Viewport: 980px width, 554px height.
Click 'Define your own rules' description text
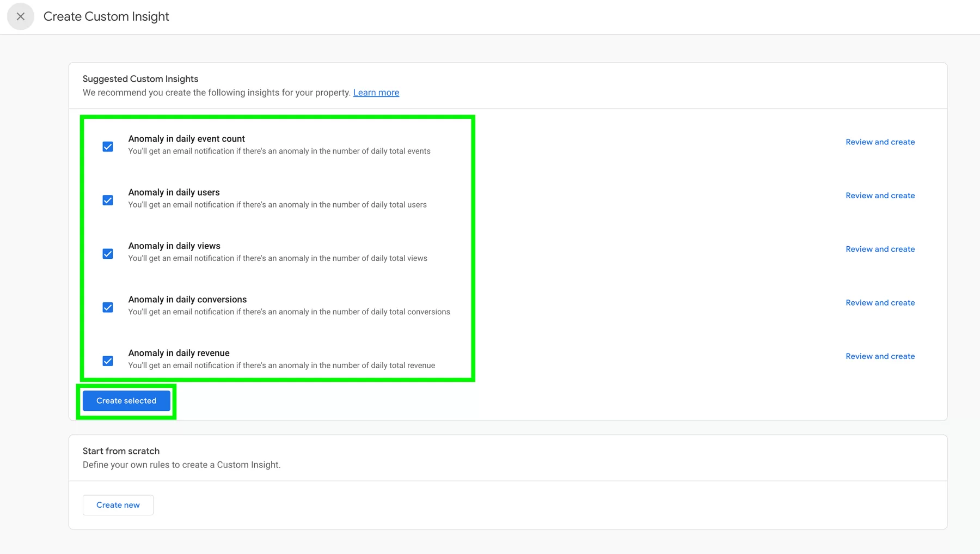(x=182, y=465)
